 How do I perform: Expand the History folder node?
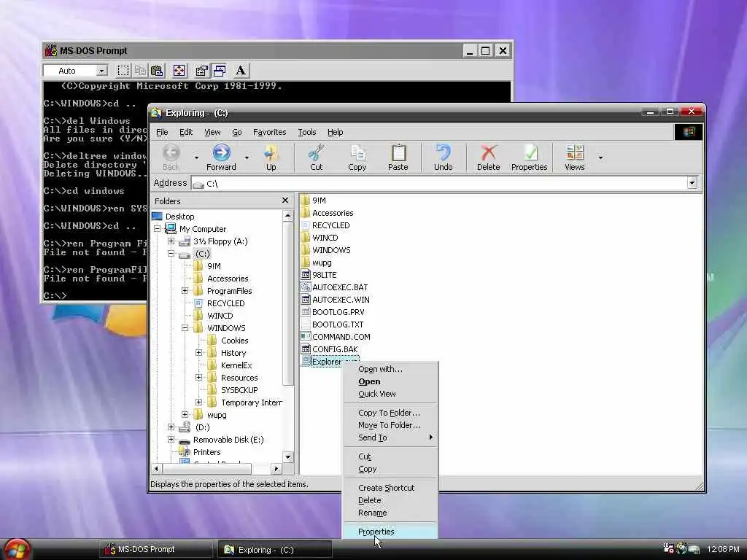click(x=198, y=353)
